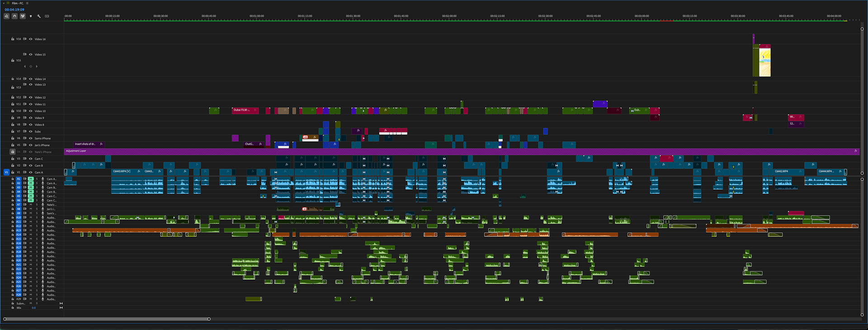This screenshot has height=330, width=868.
Task: Close the Film - FC sequence tab
Action: click(x=3, y=3)
